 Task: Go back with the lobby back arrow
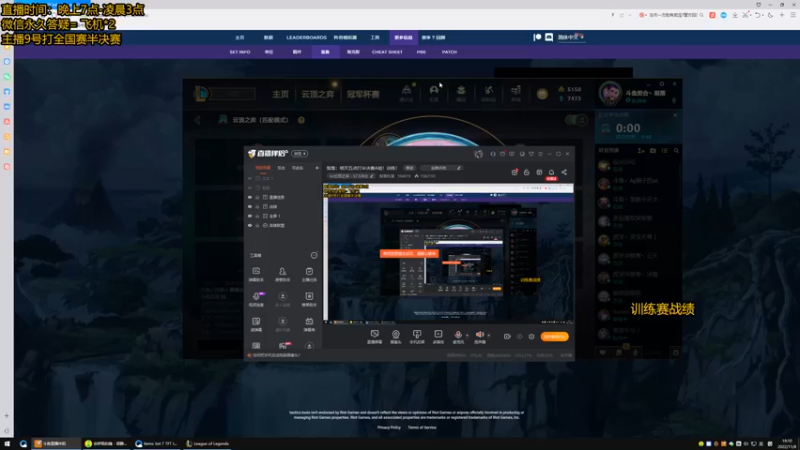point(197,120)
